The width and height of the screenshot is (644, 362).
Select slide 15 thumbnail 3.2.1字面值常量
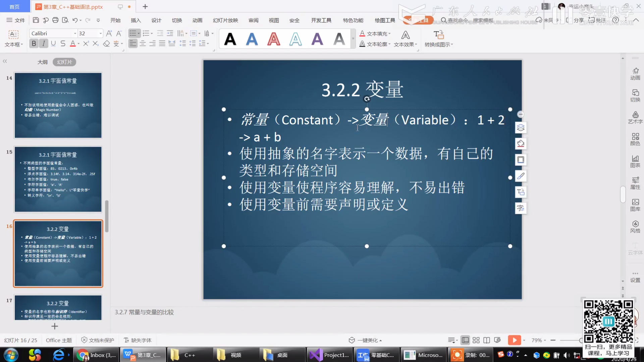[58, 179]
